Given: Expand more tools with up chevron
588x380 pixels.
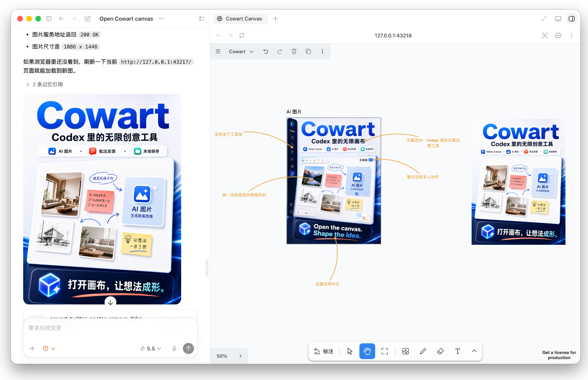Looking at the screenshot, I should click(x=474, y=351).
